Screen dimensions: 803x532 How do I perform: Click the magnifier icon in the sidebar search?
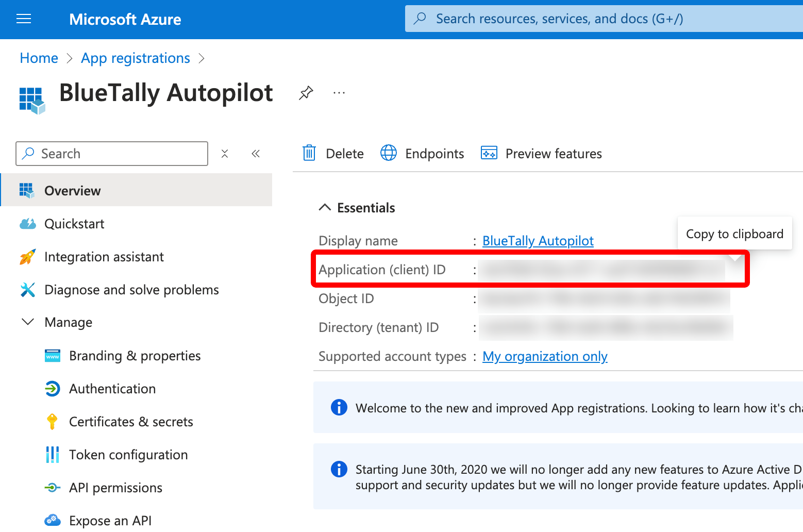29,153
